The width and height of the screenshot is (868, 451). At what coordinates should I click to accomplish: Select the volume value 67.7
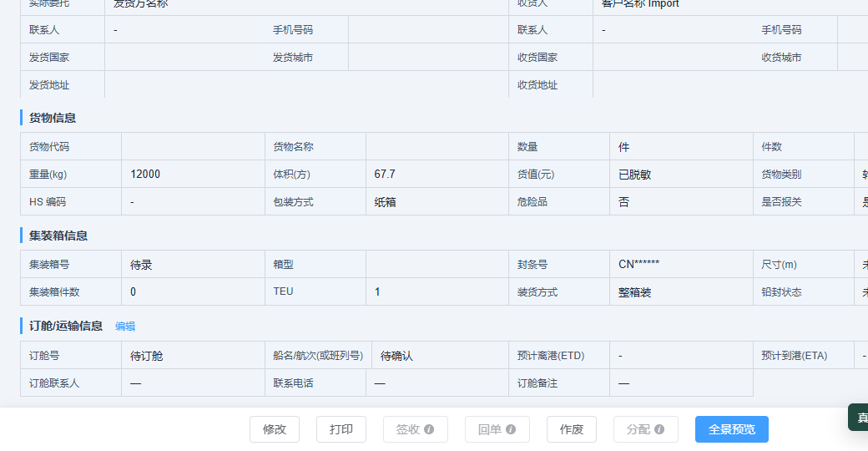(385, 174)
